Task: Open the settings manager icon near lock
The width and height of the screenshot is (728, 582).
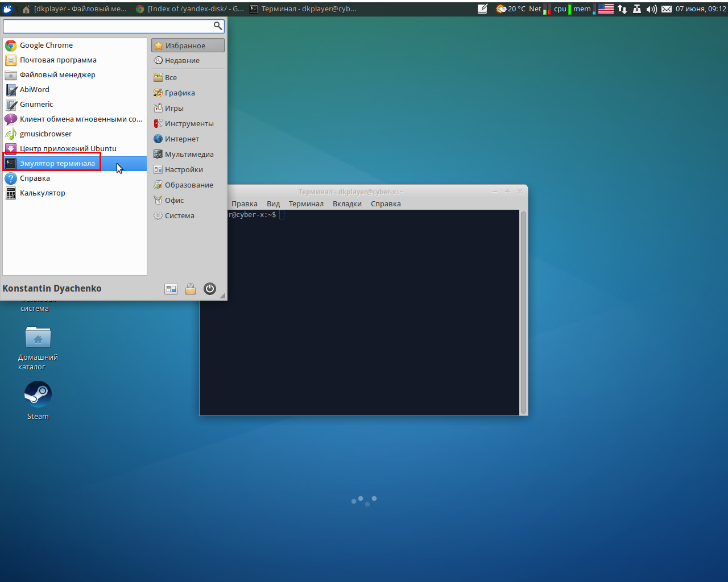Action: point(171,289)
